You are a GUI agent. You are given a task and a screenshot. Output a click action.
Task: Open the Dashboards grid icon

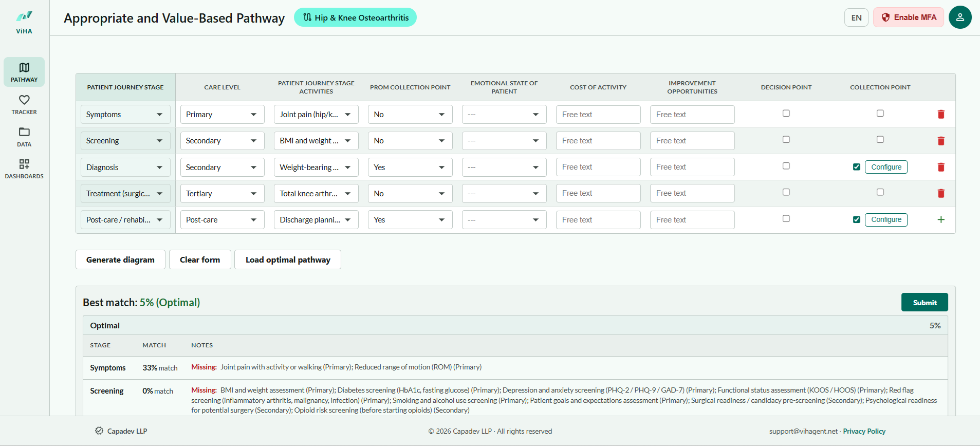pos(24,164)
